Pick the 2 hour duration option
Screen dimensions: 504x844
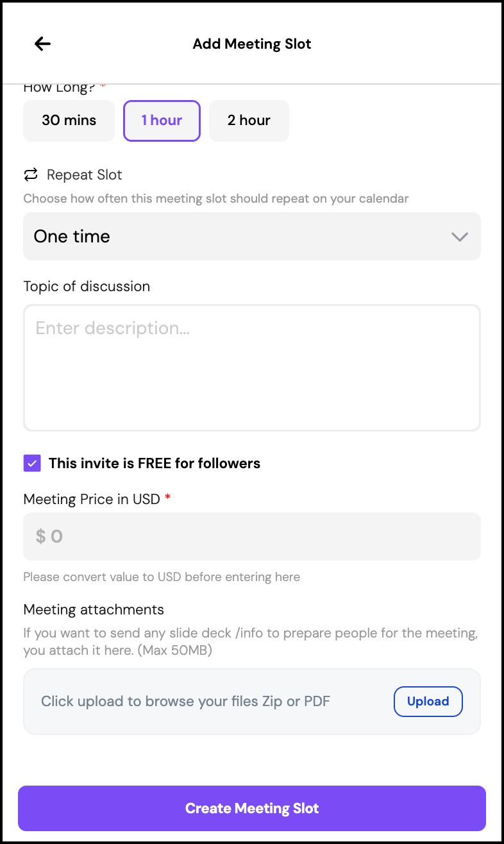point(249,121)
